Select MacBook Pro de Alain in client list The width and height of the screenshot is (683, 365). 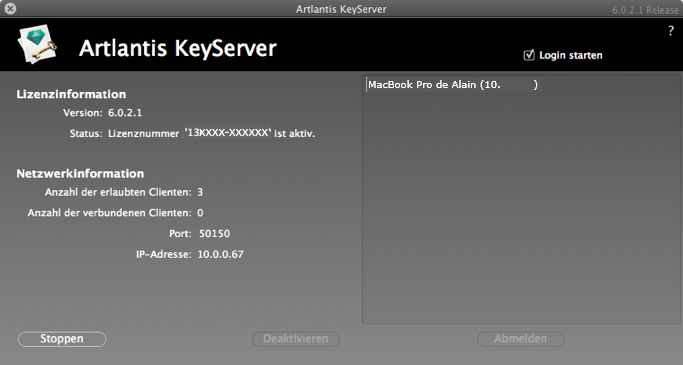pos(453,84)
